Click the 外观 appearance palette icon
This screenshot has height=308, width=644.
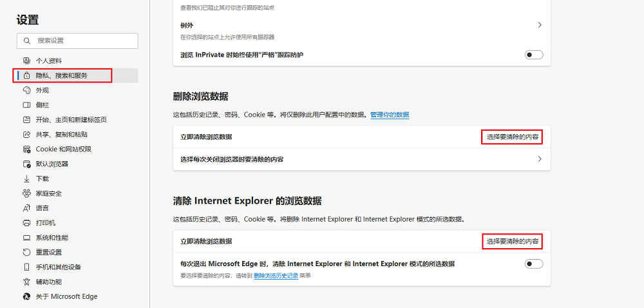pos(26,90)
